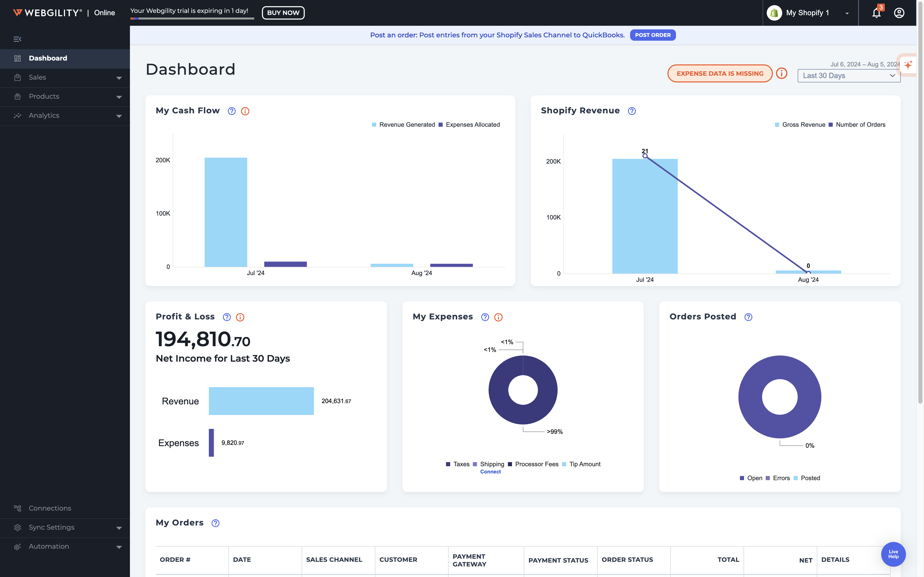Open the Last 30 Days date range dropdown

click(848, 75)
